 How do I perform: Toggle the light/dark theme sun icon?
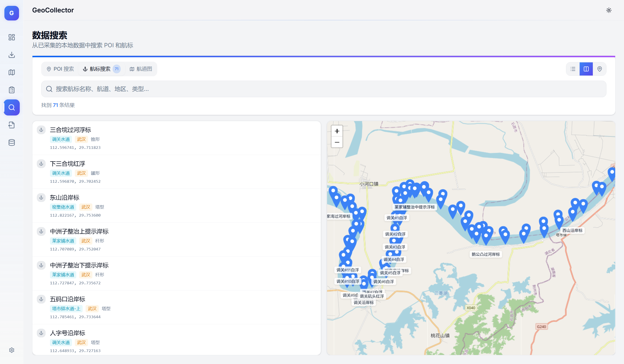click(609, 10)
